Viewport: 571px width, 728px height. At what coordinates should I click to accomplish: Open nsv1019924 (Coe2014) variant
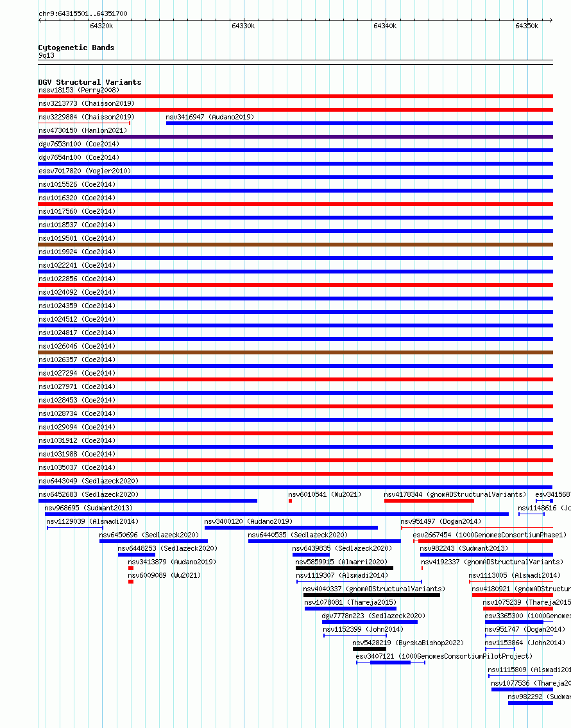77,252
